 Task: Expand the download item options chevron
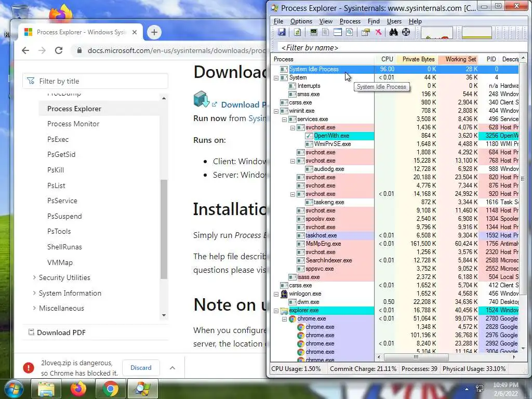(172, 368)
